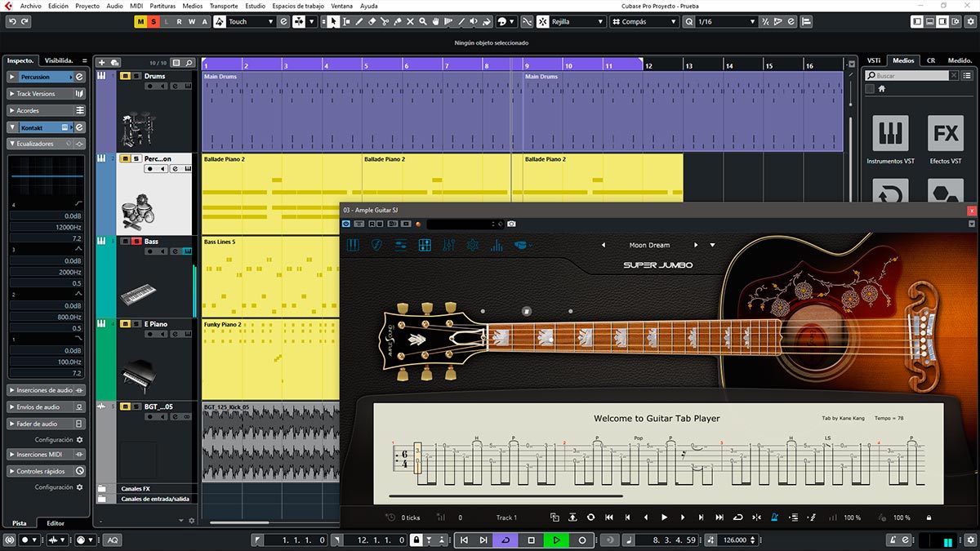Image resolution: width=980 pixels, height=551 pixels.
Task: Stop playback on the main transport
Action: [531, 540]
